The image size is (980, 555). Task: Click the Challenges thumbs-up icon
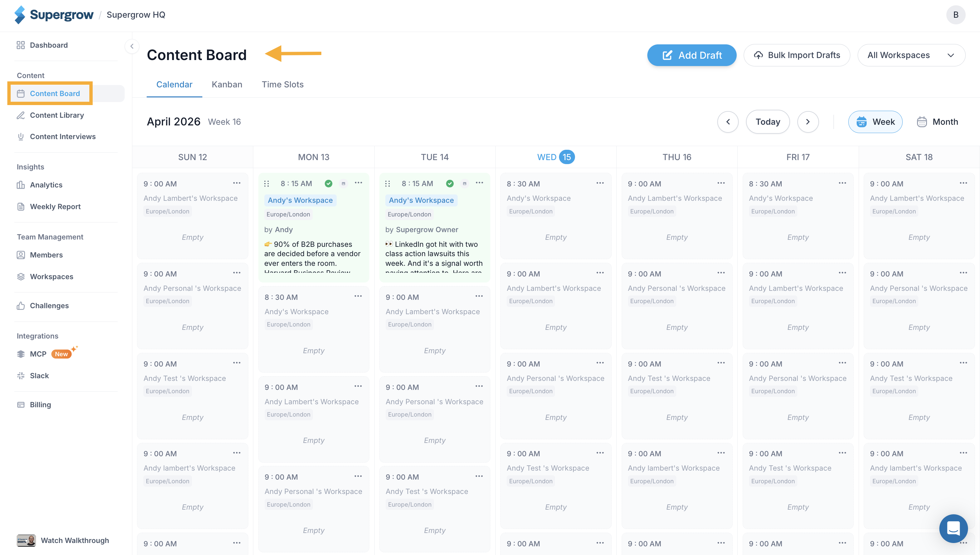[21, 306]
